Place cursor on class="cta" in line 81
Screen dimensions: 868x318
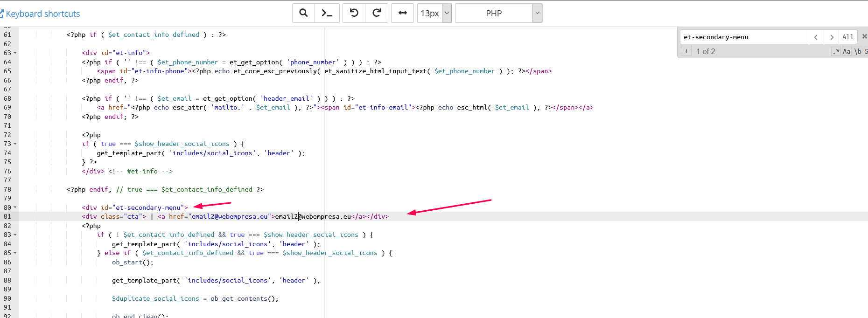pyautogui.click(x=121, y=216)
